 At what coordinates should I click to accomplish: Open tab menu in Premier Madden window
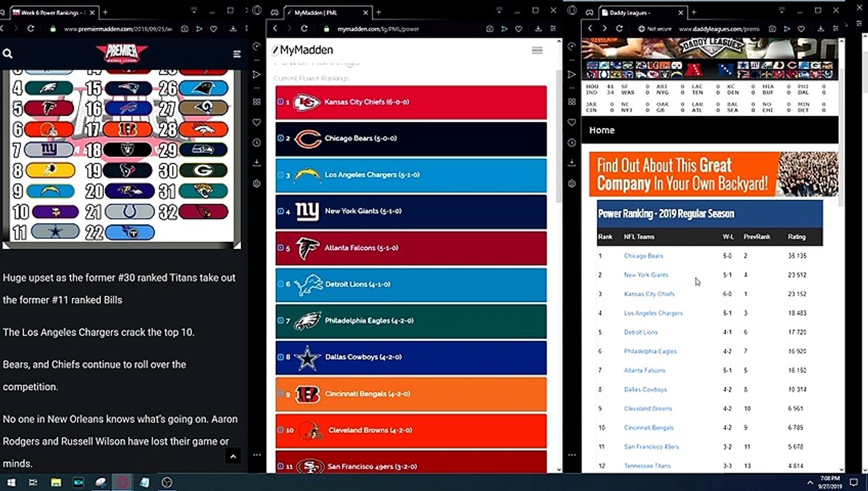194,11
